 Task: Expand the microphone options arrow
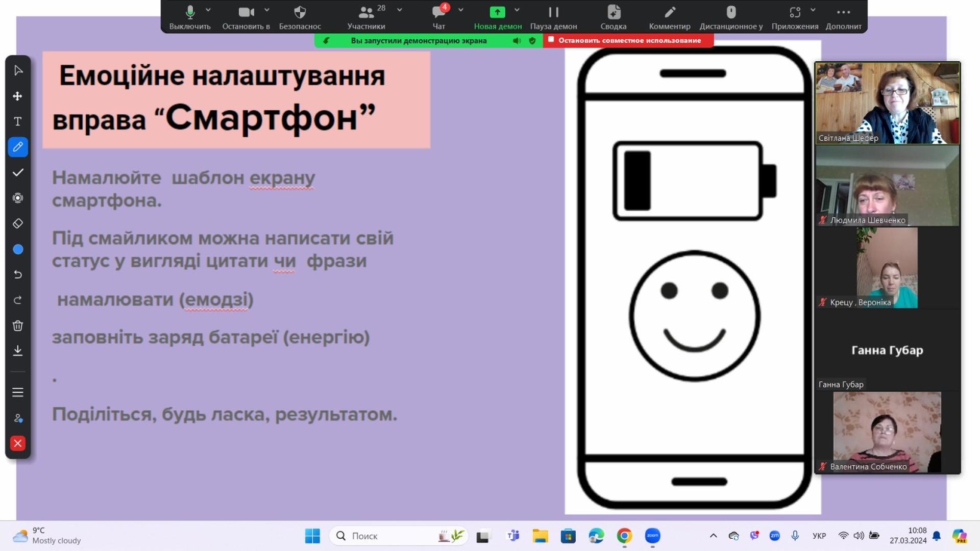[x=208, y=10]
